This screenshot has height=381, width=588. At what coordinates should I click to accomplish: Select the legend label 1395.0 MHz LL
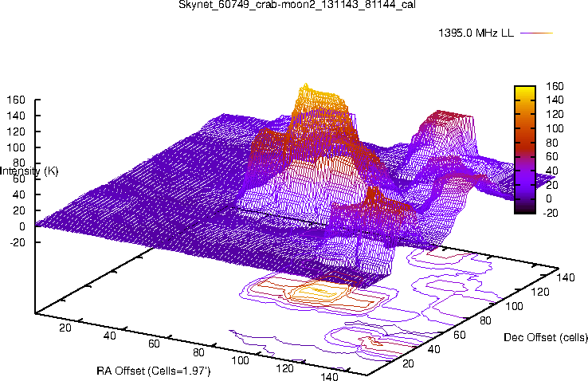[x=476, y=33]
